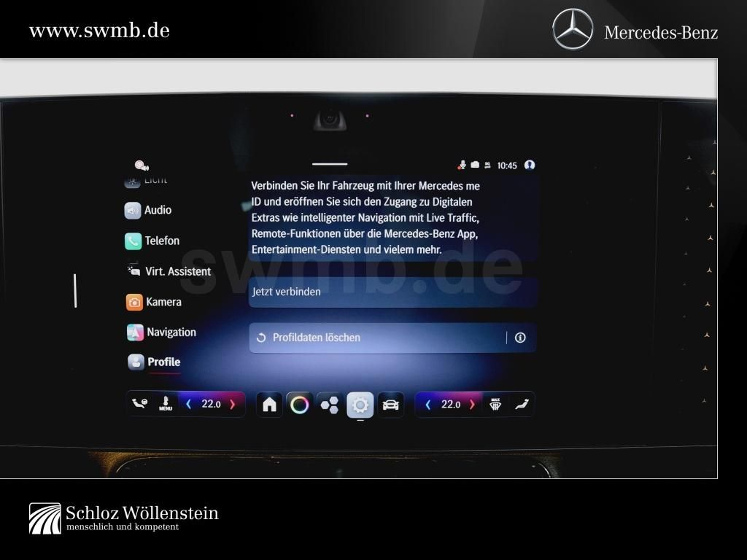
Task: Switch to Telefon in the sidebar
Action: (x=163, y=241)
